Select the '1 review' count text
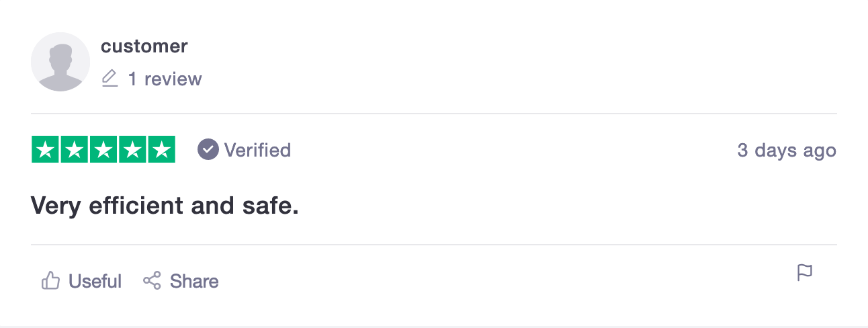Viewport: 868px width, 328px height. pyautogui.click(x=165, y=79)
